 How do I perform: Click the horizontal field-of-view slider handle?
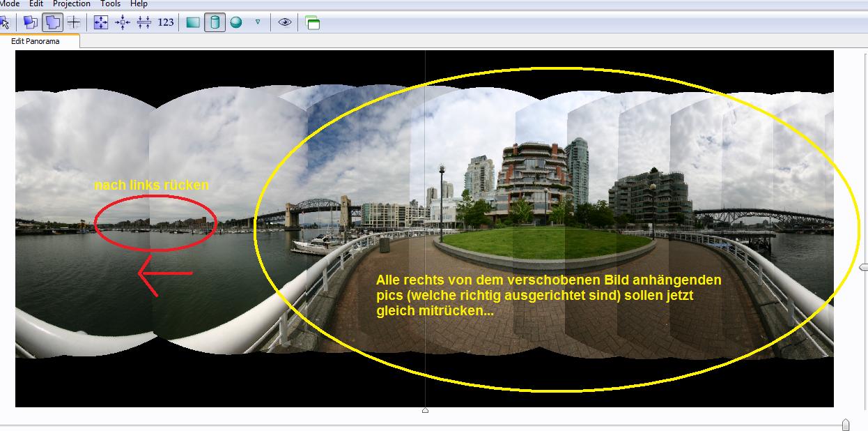[x=846, y=425]
